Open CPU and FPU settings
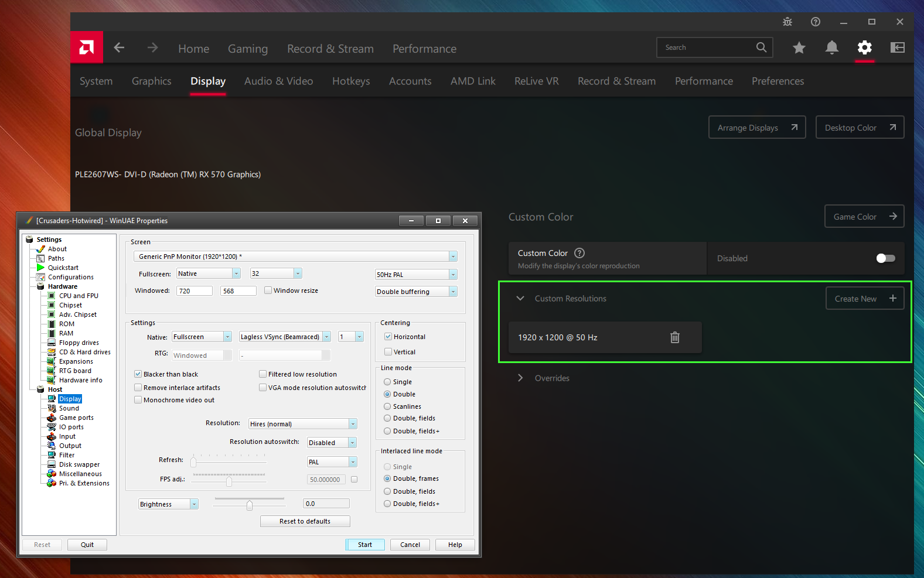Viewport: 924px width, 578px height. coord(79,296)
